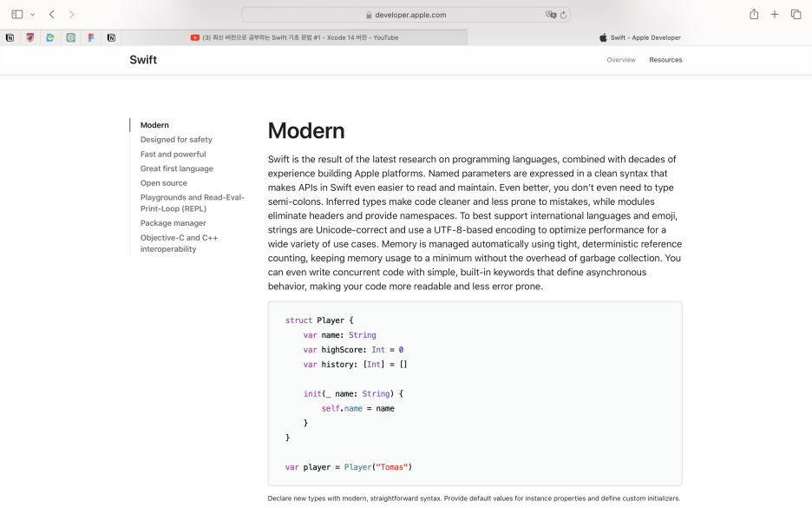
Task: Open the Share menu icon
Action: click(754, 14)
